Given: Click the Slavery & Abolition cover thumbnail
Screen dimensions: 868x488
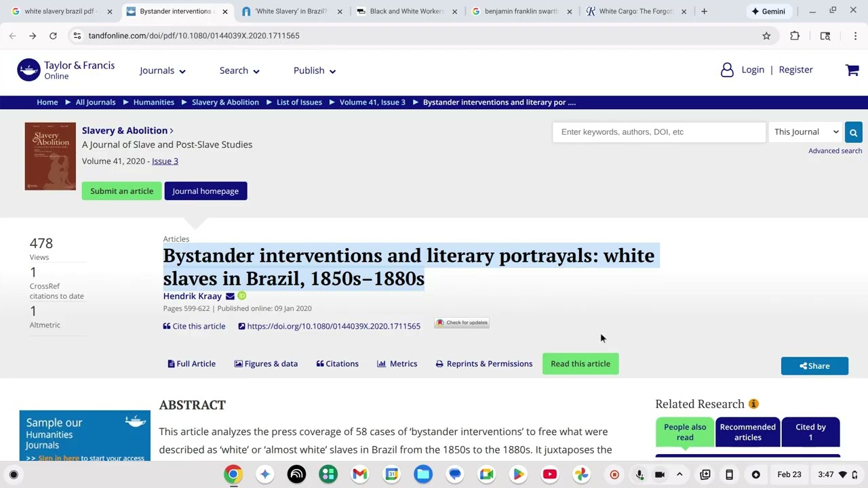Looking at the screenshot, I should click(x=50, y=157).
